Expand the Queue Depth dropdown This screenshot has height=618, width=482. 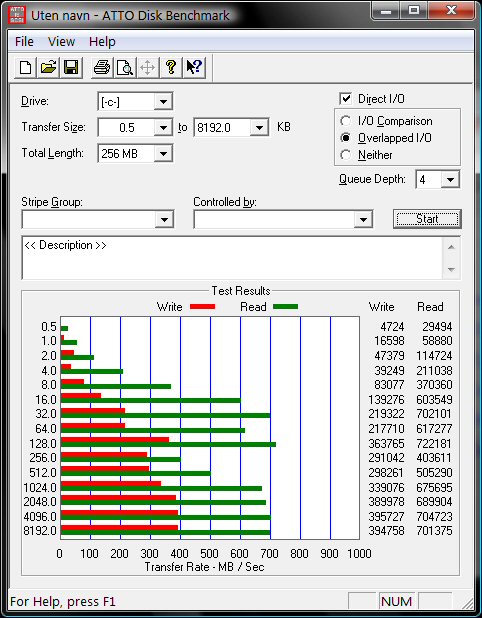[x=450, y=180]
